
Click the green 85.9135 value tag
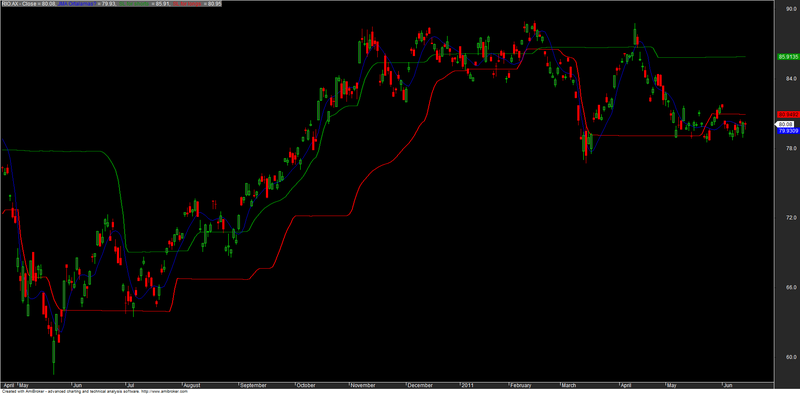pyautogui.click(x=787, y=57)
